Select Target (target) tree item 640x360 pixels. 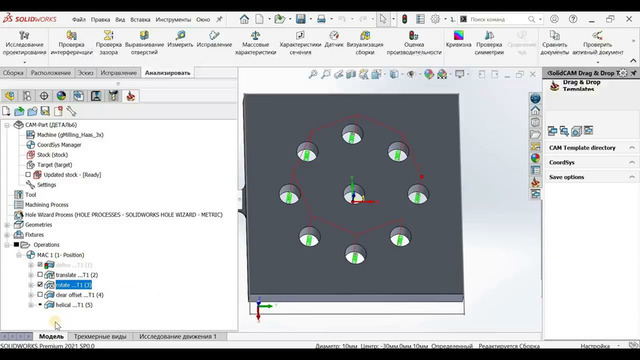(54, 165)
